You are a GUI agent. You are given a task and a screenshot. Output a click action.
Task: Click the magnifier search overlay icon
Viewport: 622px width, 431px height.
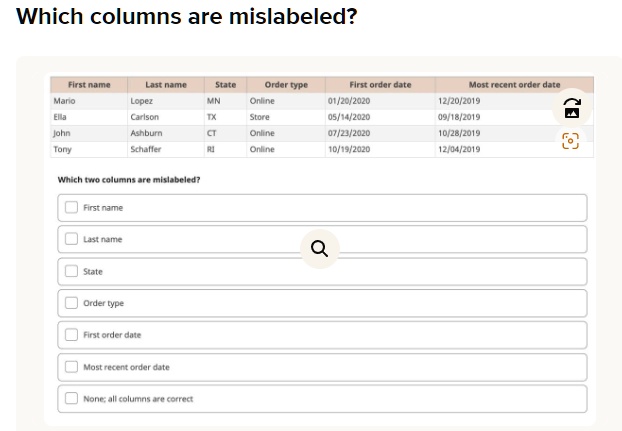pos(320,249)
